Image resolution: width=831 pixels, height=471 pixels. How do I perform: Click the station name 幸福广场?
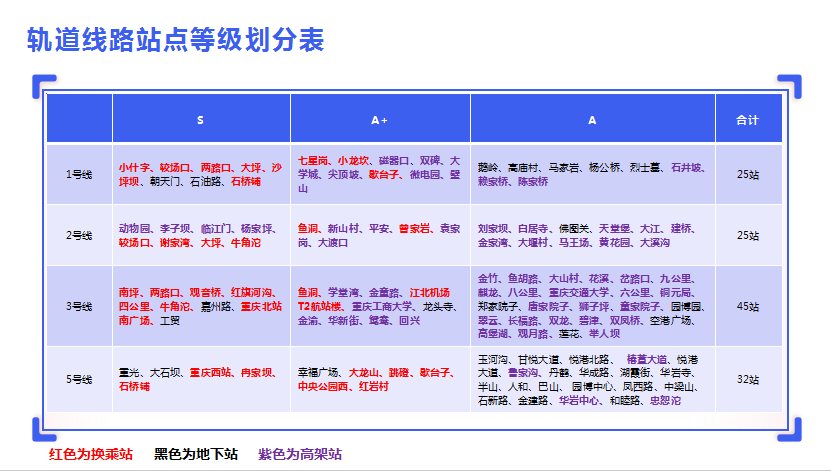click(x=318, y=372)
